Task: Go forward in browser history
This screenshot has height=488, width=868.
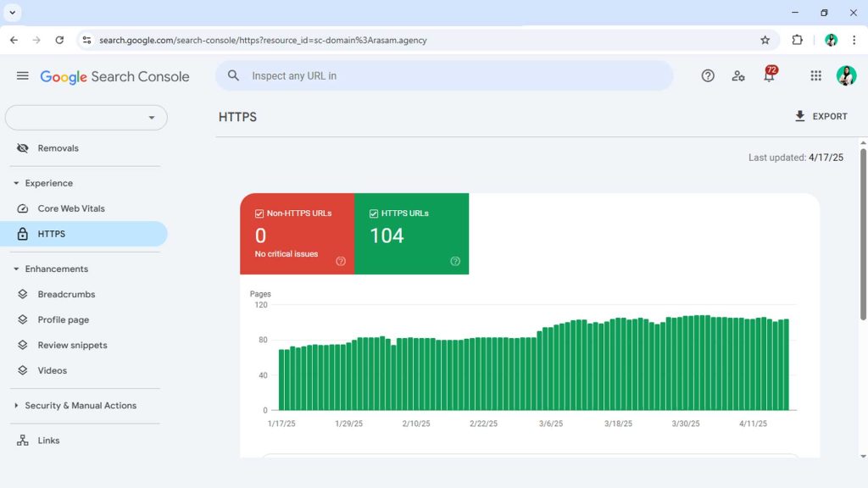Action: click(36, 40)
